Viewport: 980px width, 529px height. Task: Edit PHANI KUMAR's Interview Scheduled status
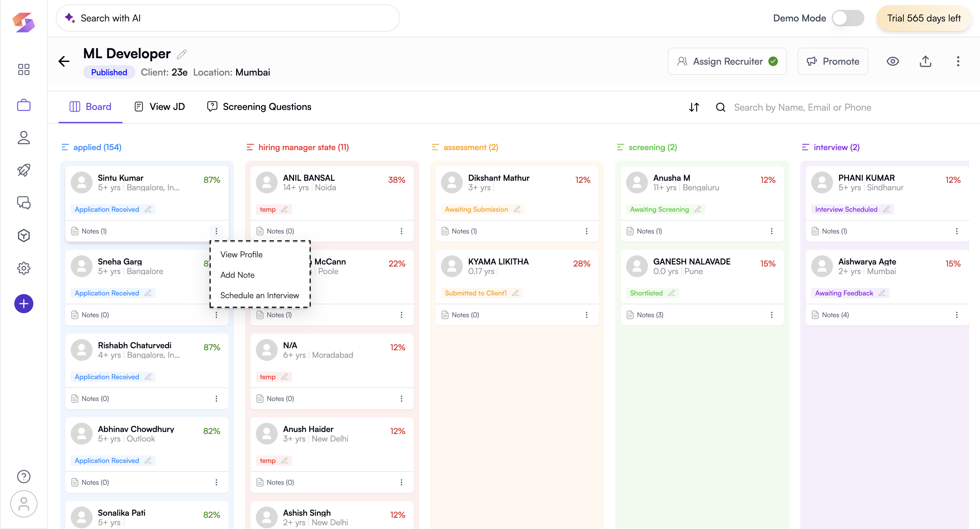pyautogui.click(x=886, y=209)
